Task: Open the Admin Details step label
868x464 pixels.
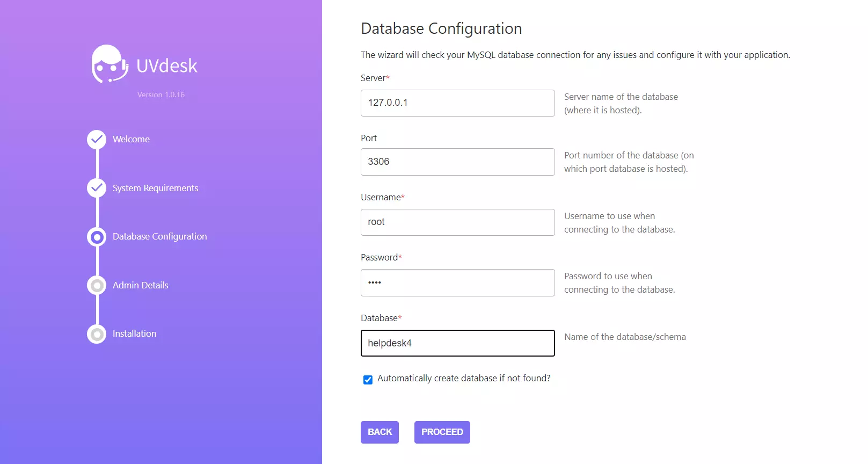Action: [140, 285]
